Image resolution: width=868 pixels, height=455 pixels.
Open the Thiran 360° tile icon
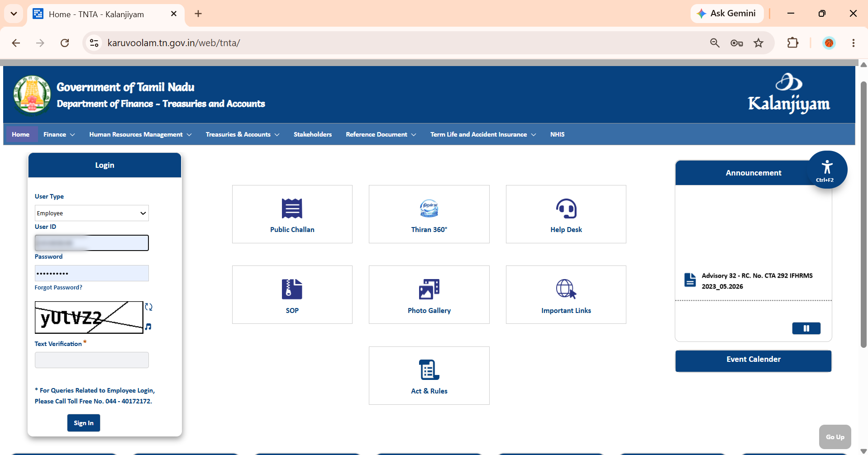pos(429,209)
